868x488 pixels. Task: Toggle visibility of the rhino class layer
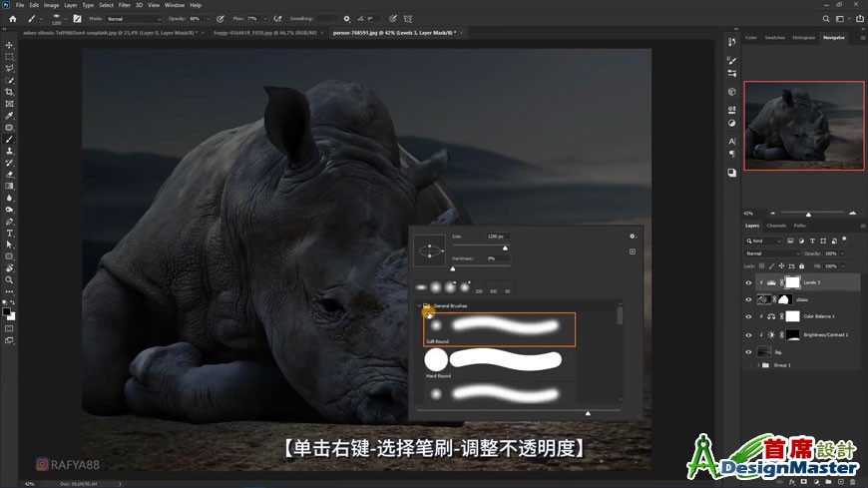(748, 299)
